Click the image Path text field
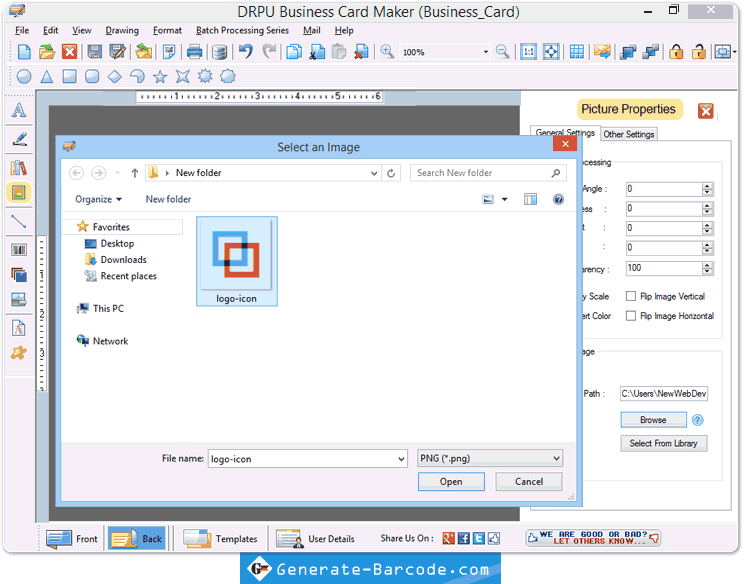This screenshot has height=584, width=744. tap(664, 393)
